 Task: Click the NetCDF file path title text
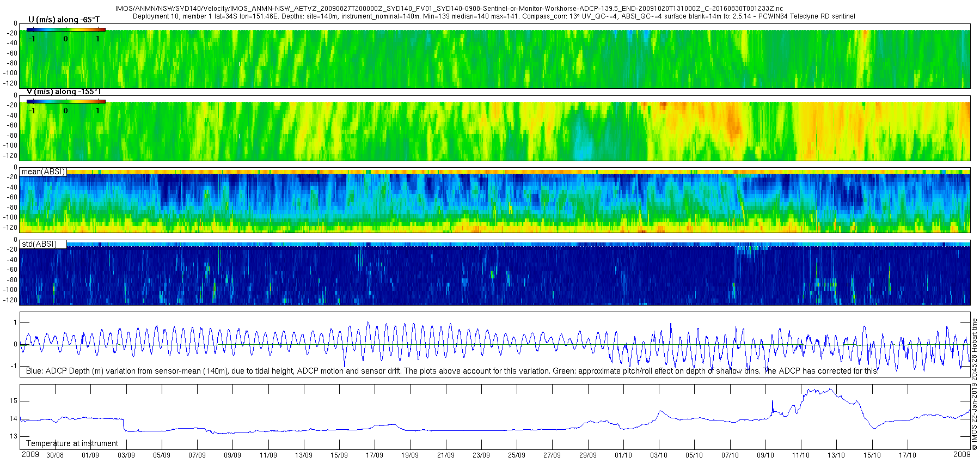click(x=449, y=9)
